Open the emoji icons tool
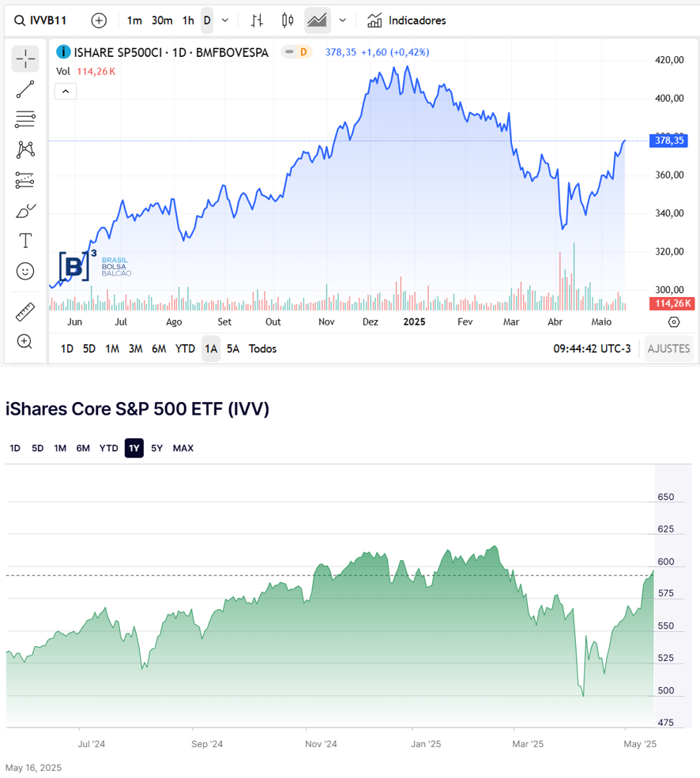The width and height of the screenshot is (700, 778). pos(25,271)
